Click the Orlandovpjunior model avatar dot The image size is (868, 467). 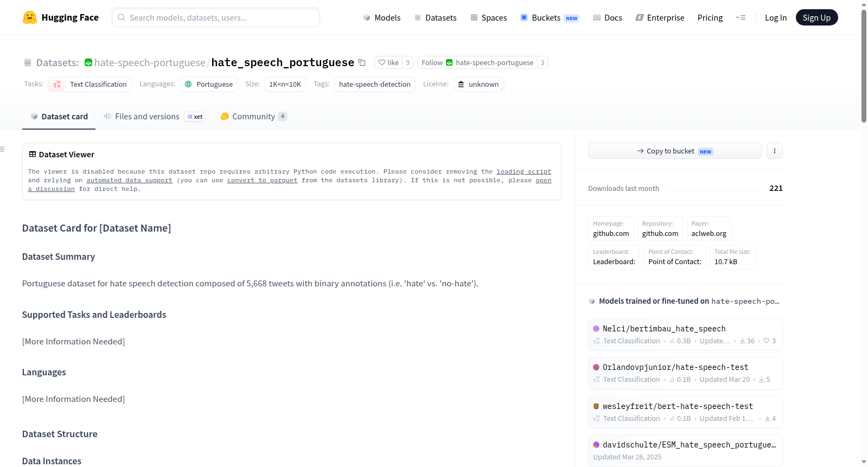pyautogui.click(x=596, y=367)
